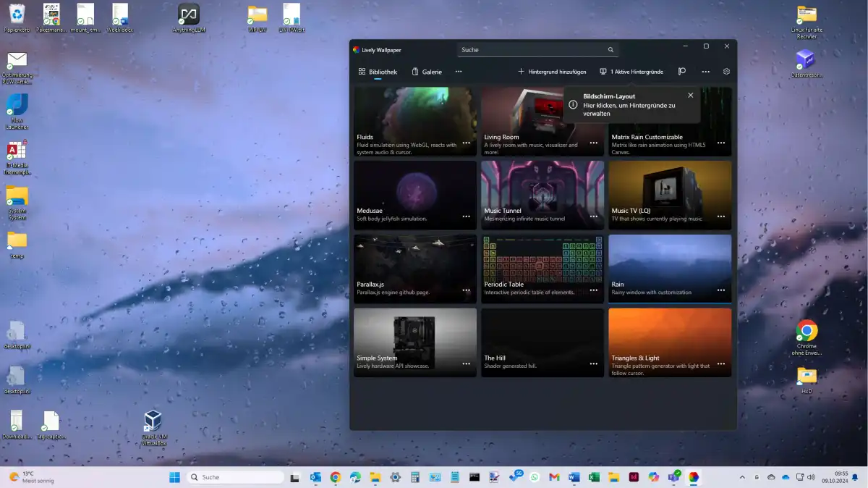This screenshot has width=868, height=488.
Task: Open the Papierkorb recycle bin icon
Action: (x=17, y=14)
